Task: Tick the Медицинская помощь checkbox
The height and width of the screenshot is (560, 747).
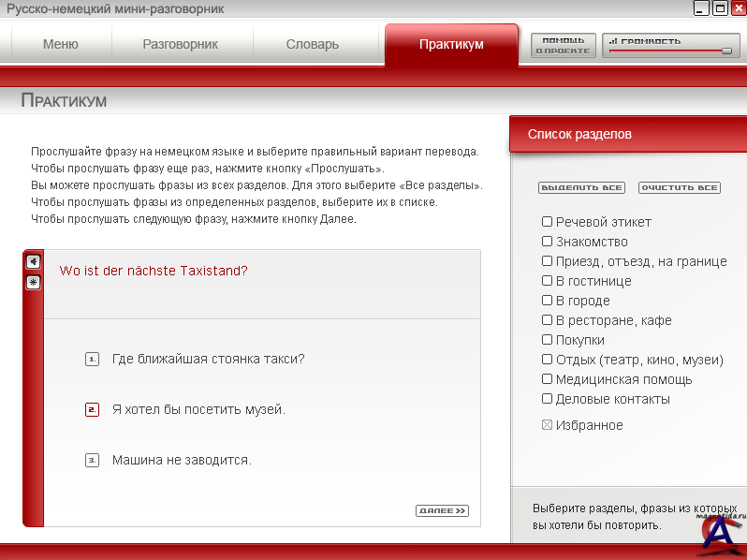Action: pos(547,379)
